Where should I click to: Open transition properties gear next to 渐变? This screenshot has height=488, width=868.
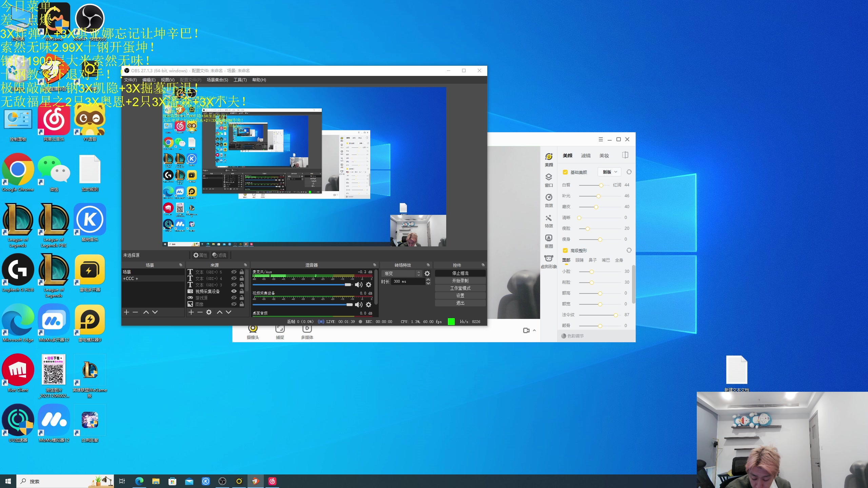coord(427,273)
